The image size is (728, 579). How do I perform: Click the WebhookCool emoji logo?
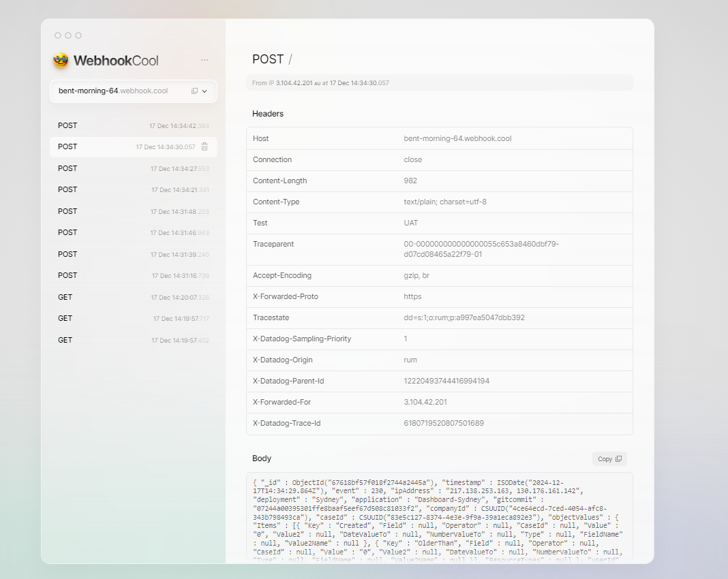(61, 61)
